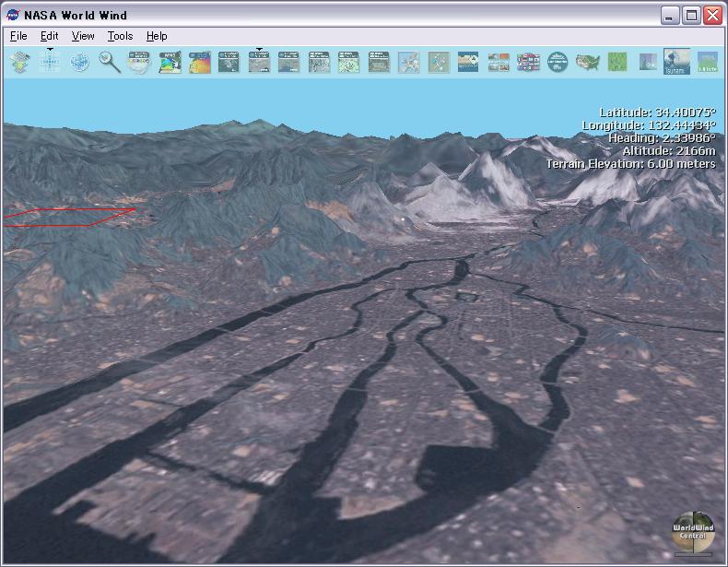Click the WorldWind Central logo button
728x567 pixels.
coord(693,533)
